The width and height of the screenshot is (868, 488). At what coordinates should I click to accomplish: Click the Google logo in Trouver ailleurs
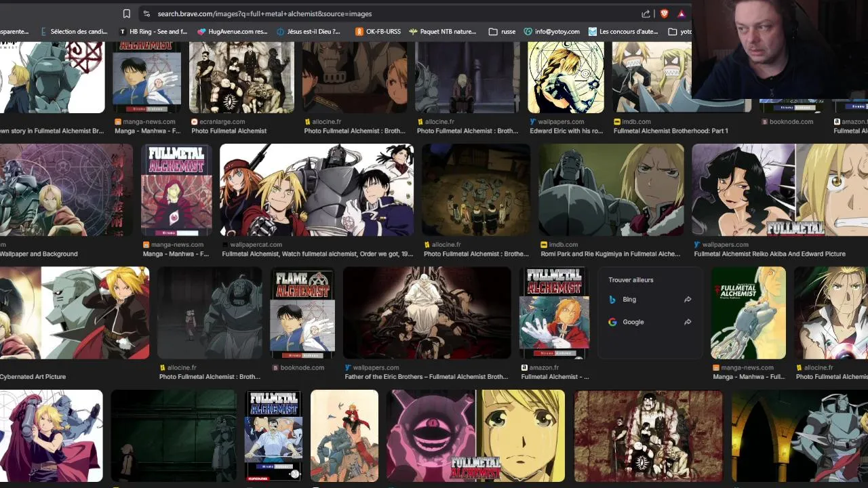(612, 322)
